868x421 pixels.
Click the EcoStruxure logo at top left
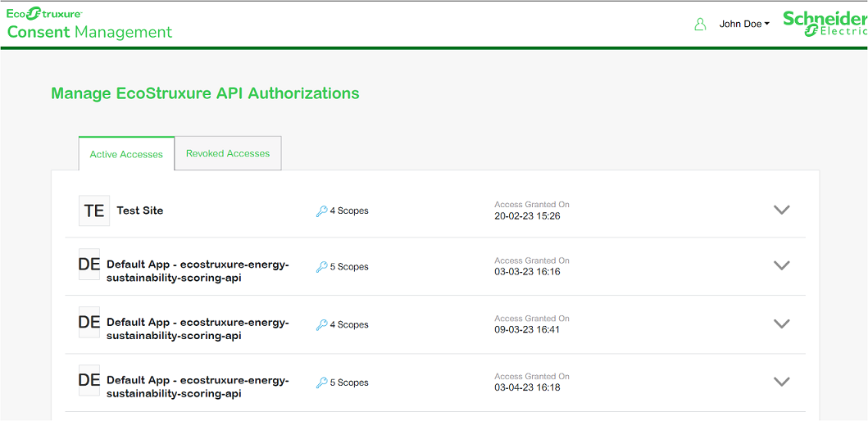coord(45,12)
